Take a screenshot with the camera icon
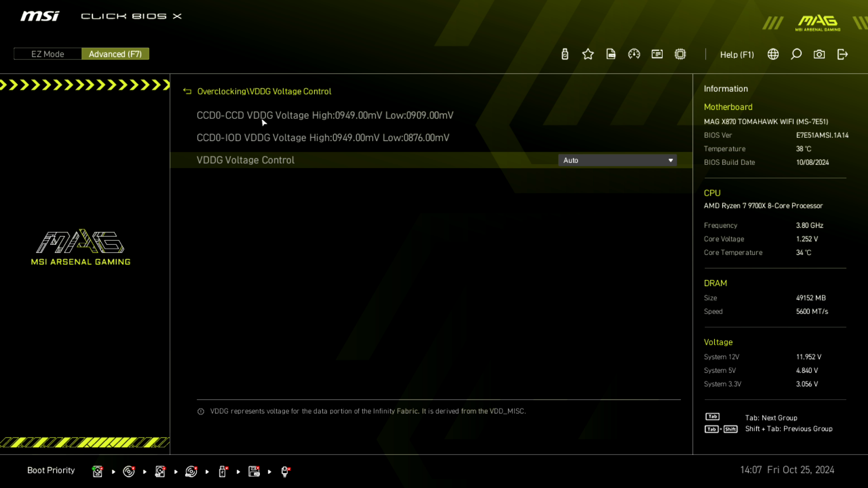 coord(819,54)
